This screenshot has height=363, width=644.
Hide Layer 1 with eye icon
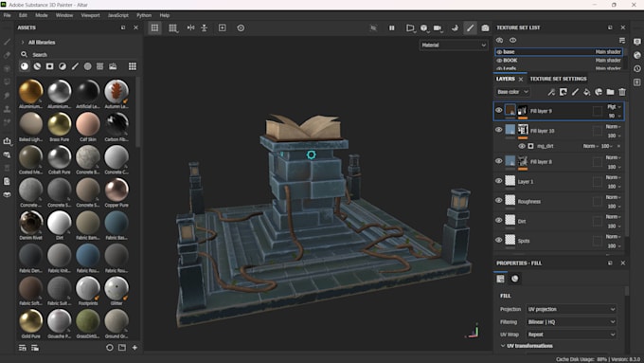click(498, 181)
